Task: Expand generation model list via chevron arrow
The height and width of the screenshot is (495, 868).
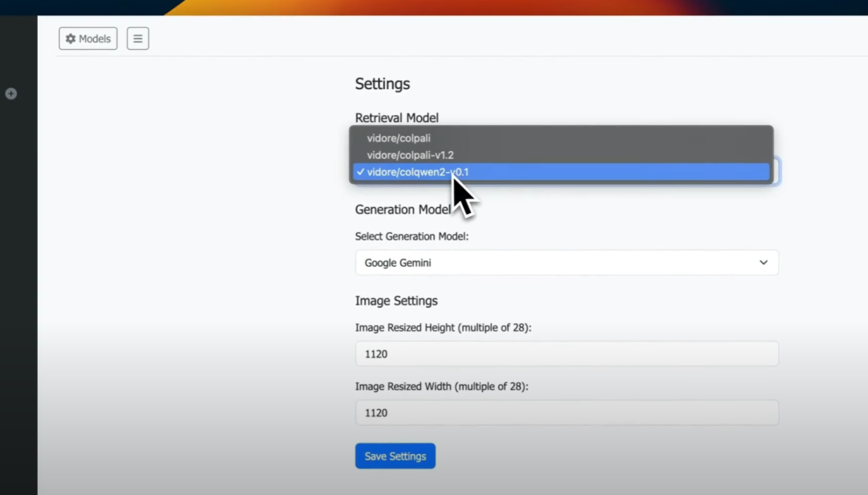Action: point(764,263)
